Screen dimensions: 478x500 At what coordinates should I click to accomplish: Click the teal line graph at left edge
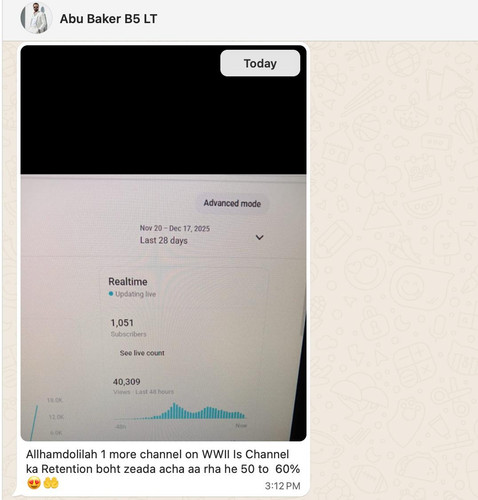pos(34,423)
